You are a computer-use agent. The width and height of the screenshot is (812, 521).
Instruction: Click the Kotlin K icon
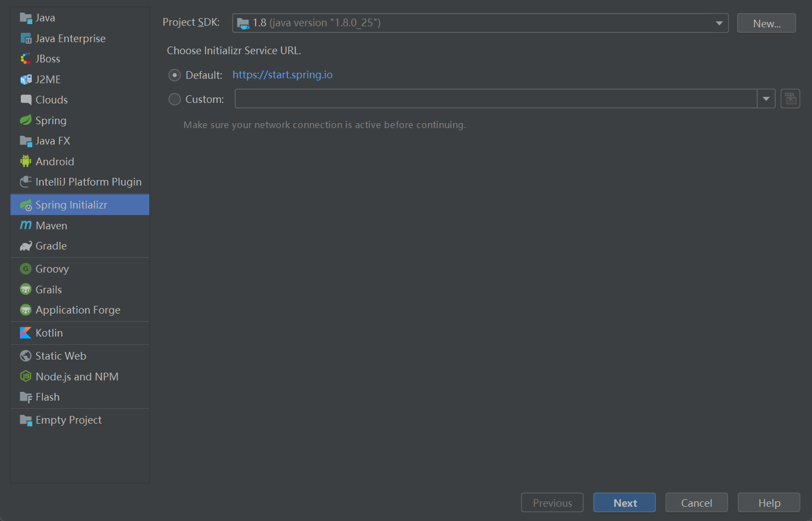click(26, 333)
